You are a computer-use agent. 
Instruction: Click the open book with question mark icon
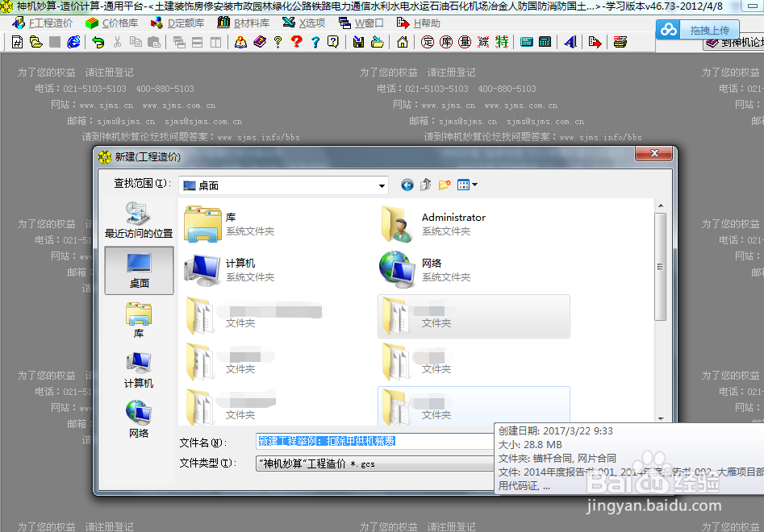(240, 43)
